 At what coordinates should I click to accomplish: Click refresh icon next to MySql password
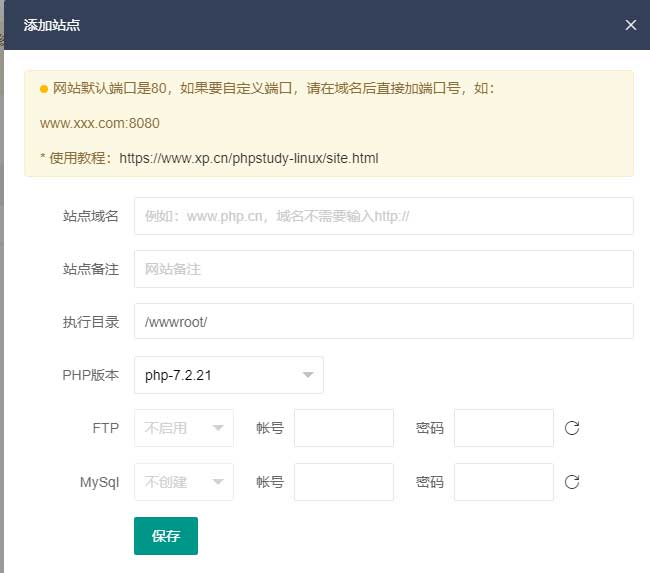[x=572, y=482]
